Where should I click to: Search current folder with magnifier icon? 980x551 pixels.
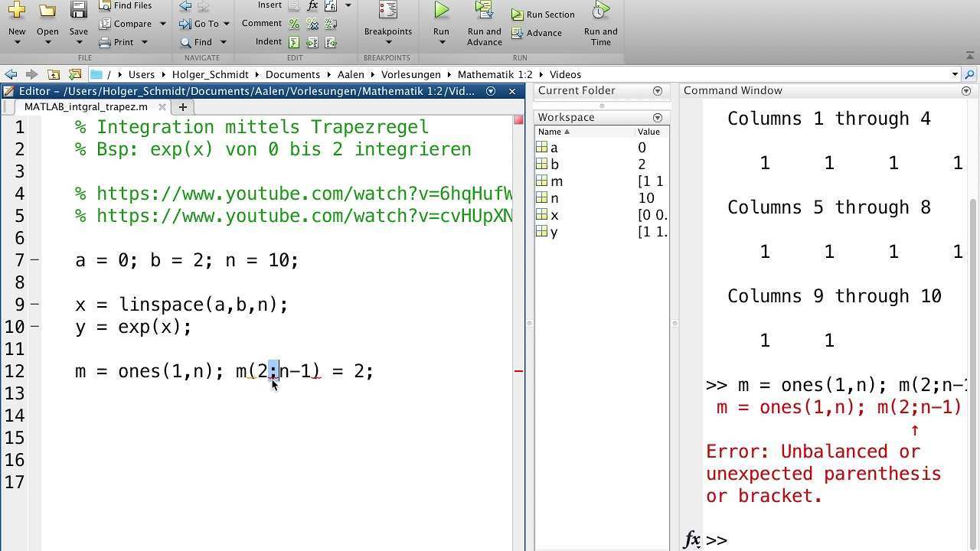pos(969,74)
